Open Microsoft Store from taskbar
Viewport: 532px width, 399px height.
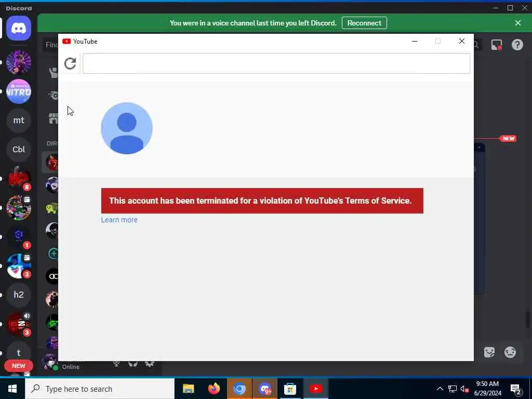click(290, 389)
